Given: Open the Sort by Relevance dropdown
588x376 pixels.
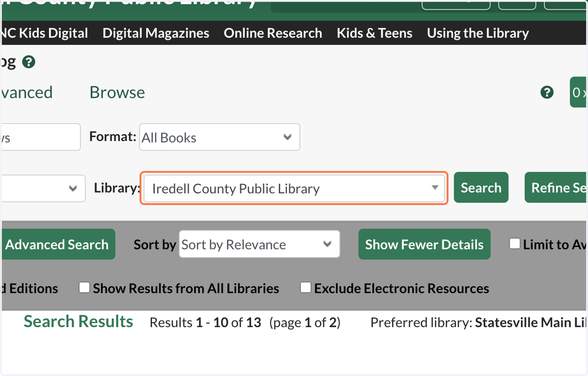Looking at the screenshot, I should tap(259, 244).
